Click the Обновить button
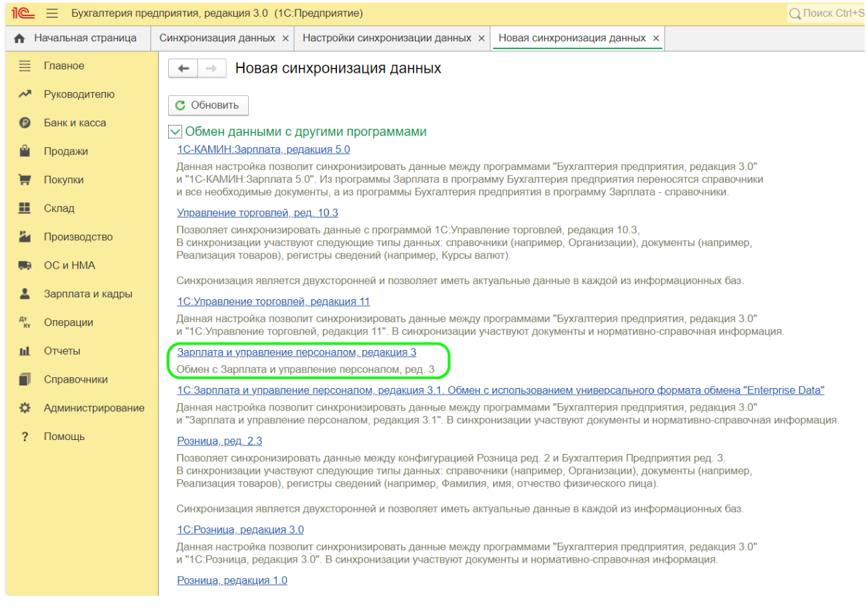 coord(208,105)
